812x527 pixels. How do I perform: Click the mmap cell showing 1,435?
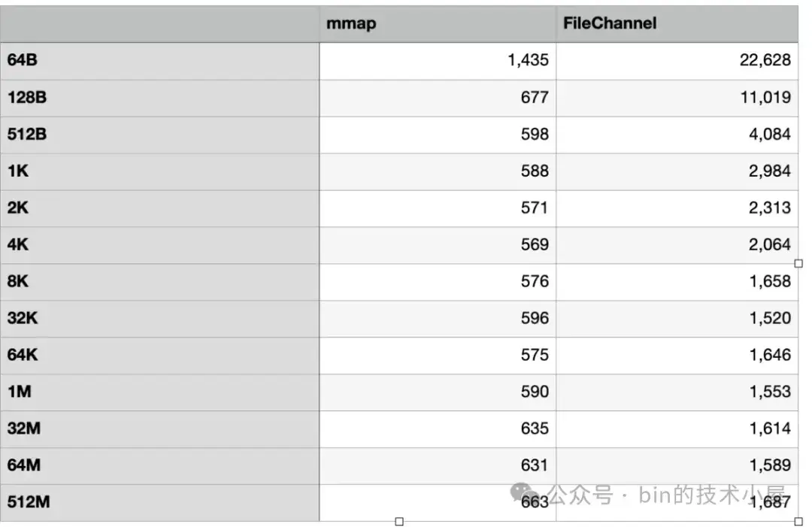[528, 61]
